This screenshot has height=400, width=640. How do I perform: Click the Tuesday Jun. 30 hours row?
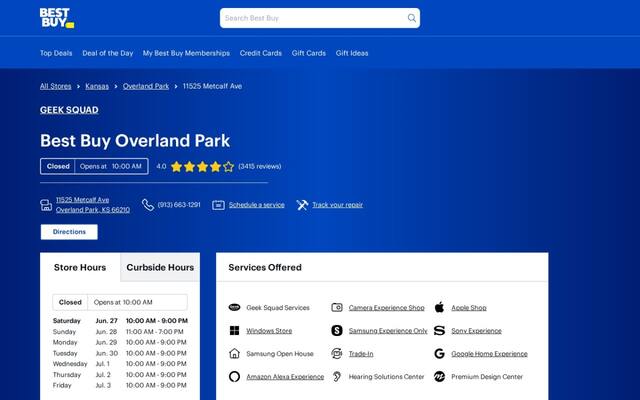pyautogui.click(x=120, y=353)
